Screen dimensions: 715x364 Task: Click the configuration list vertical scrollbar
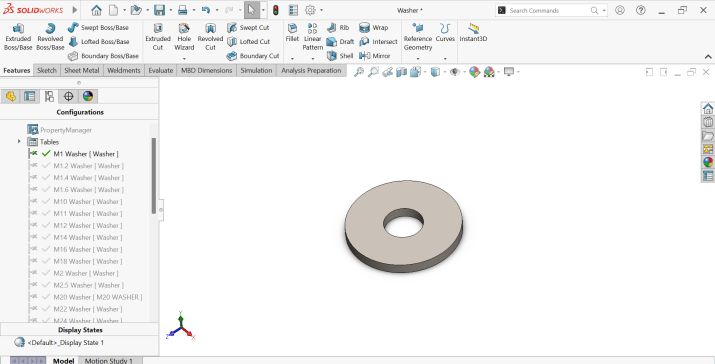click(x=154, y=176)
